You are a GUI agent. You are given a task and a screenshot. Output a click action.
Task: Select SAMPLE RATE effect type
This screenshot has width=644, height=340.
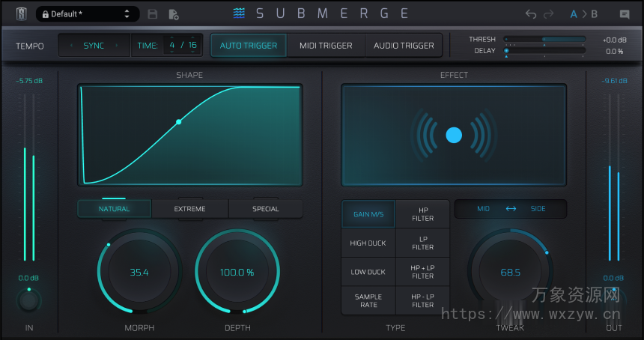click(368, 300)
